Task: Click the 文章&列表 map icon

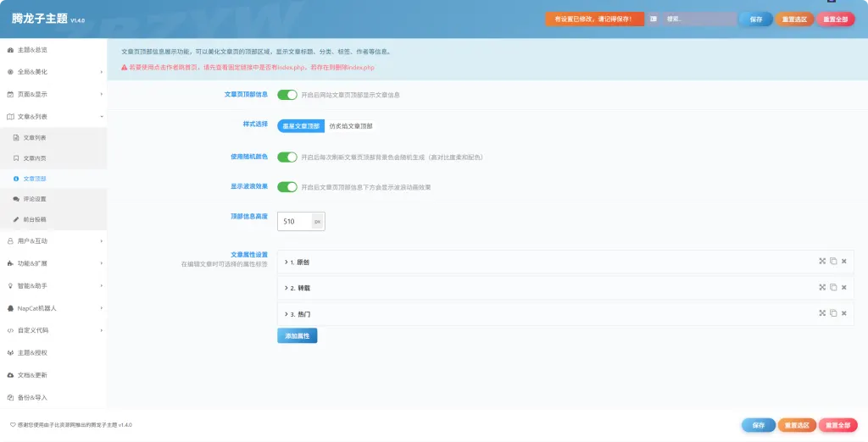Action: click(x=10, y=117)
